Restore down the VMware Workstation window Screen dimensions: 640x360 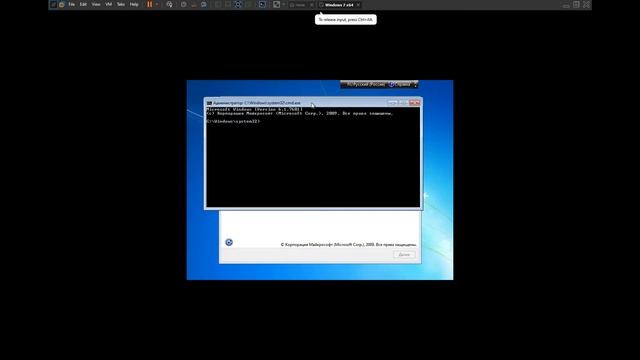click(x=576, y=5)
